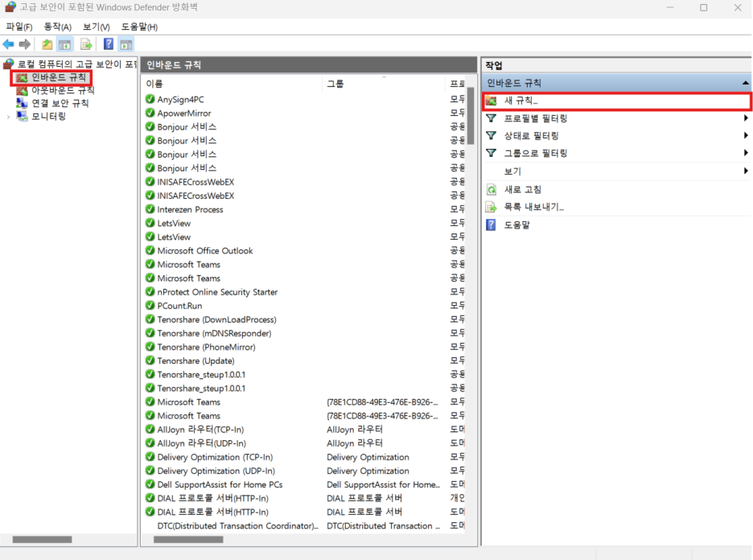The width and height of the screenshot is (753, 560).
Task: Select the AnySign4PC rule
Action: click(180, 100)
